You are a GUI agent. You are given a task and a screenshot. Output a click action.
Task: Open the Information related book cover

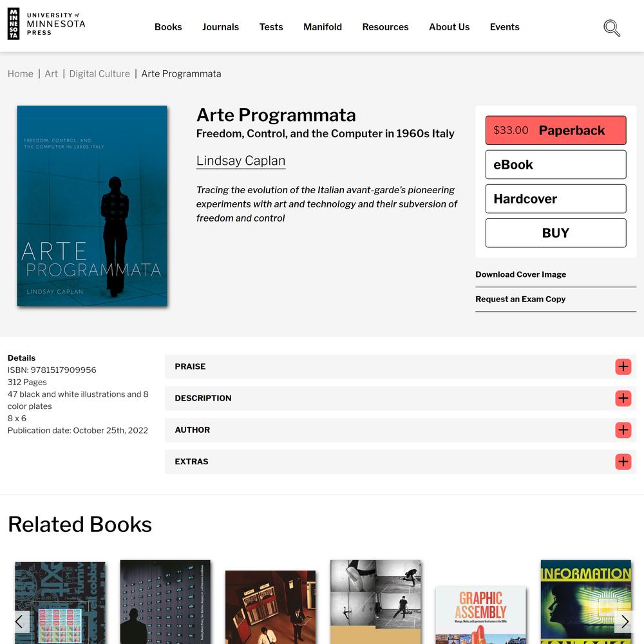coord(585,601)
